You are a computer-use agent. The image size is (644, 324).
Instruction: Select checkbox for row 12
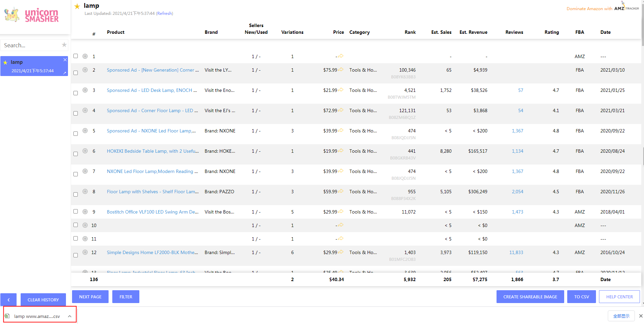pos(76,255)
